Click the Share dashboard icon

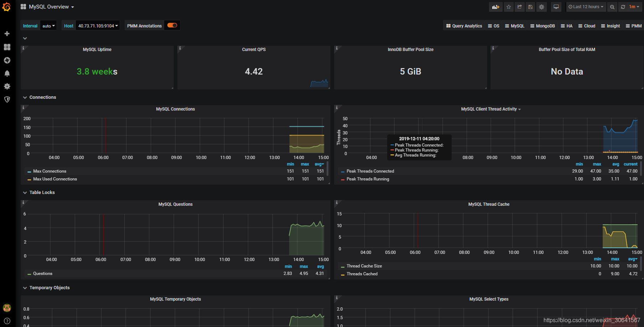coord(520,7)
